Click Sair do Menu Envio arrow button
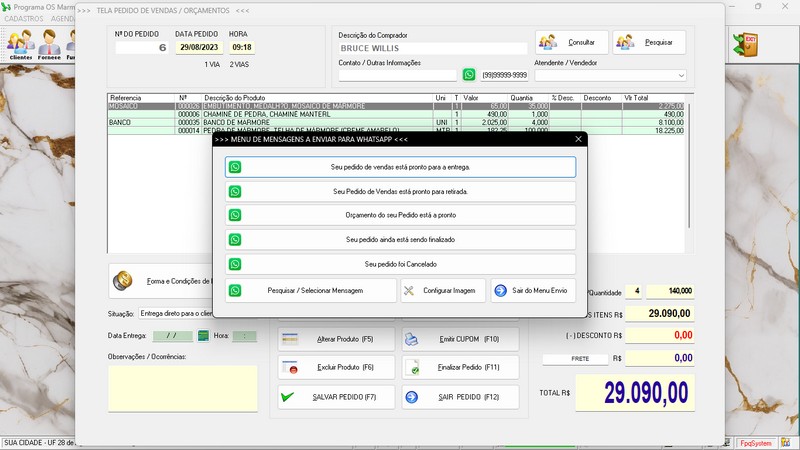 [533, 290]
